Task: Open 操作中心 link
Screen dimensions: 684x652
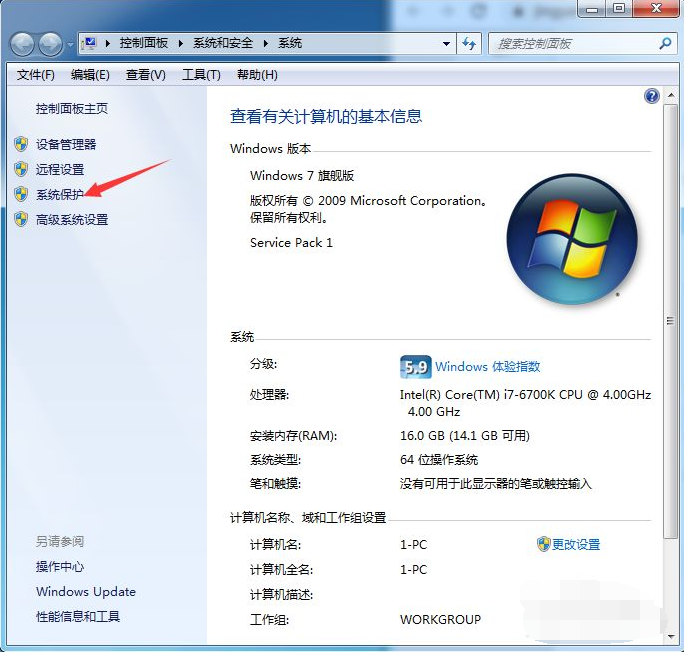Action: pos(60,567)
